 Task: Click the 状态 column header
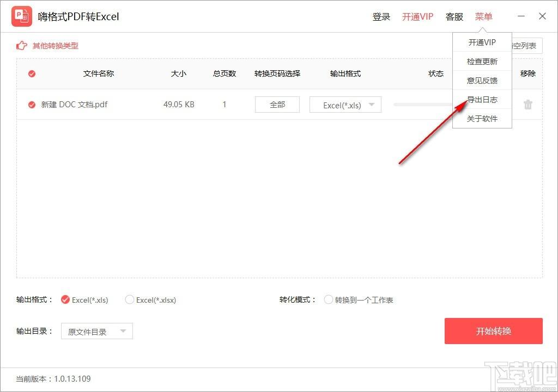[x=436, y=73]
